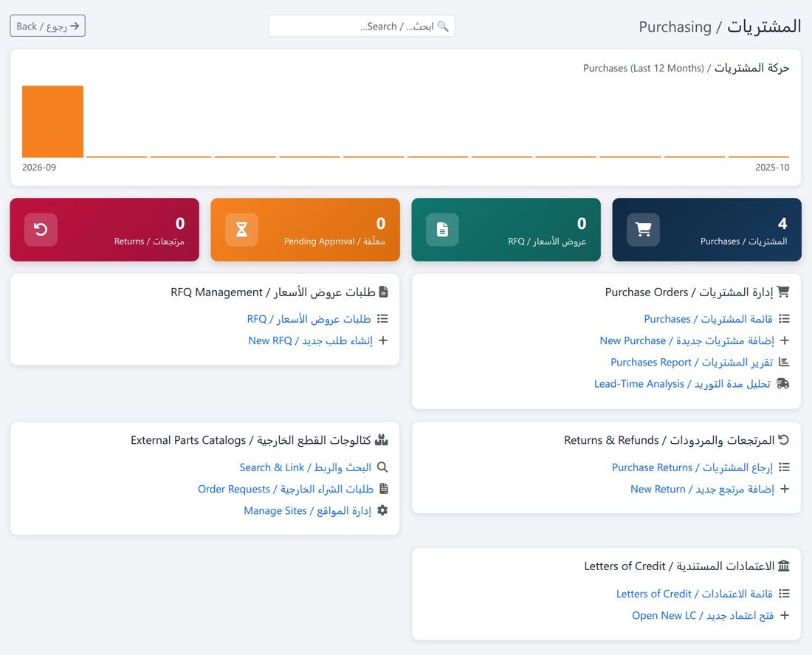Click the magnifier icon in search box
The height and width of the screenshot is (655, 812).
pos(443,26)
